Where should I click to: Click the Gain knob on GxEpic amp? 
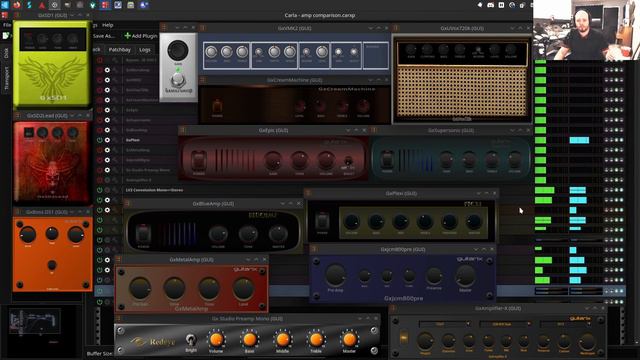point(273,160)
